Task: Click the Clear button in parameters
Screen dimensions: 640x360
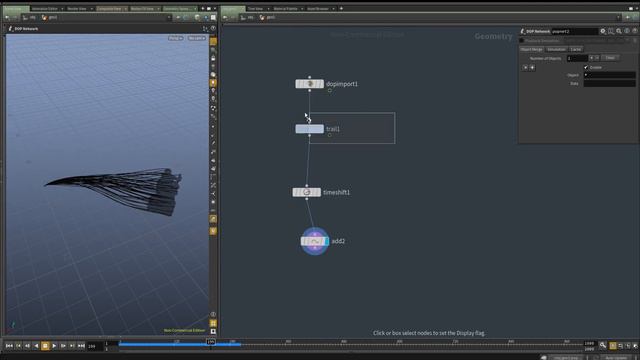Action: tap(610, 58)
